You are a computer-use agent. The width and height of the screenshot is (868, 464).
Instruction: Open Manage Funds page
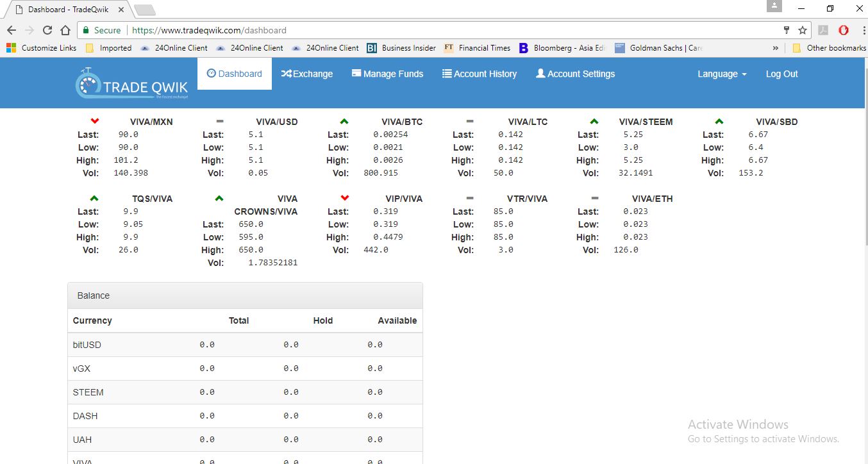point(388,74)
